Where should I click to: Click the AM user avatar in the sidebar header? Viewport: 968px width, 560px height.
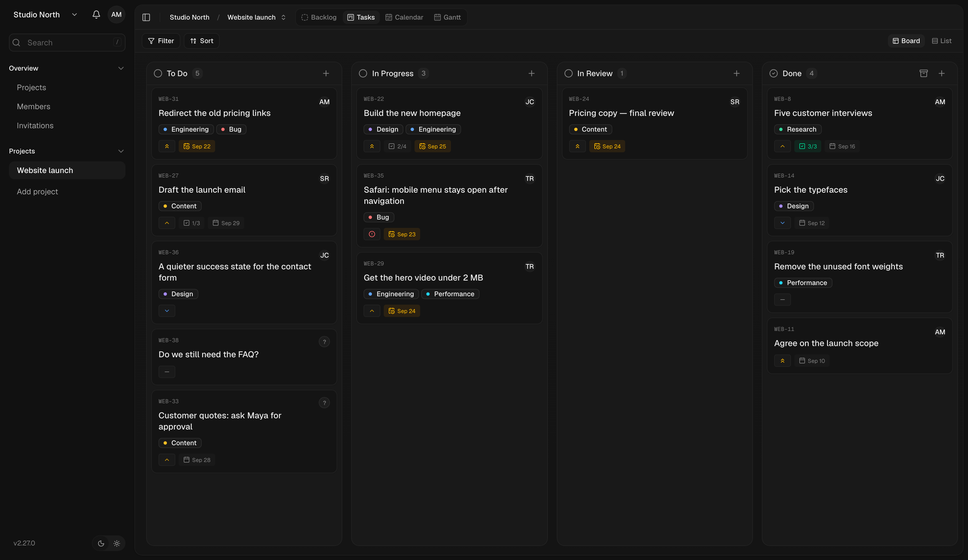[x=117, y=15]
